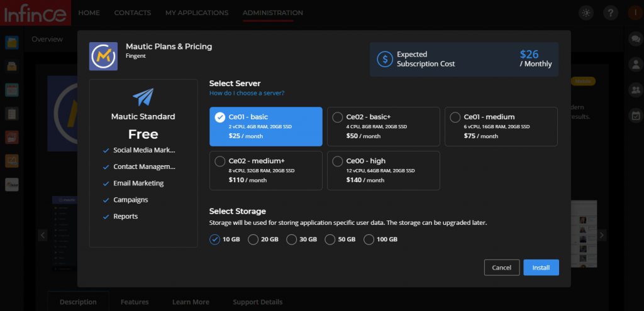Select the Ce00 - high server
The width and height of the screenshot is (644, 311).
[383, 170]
